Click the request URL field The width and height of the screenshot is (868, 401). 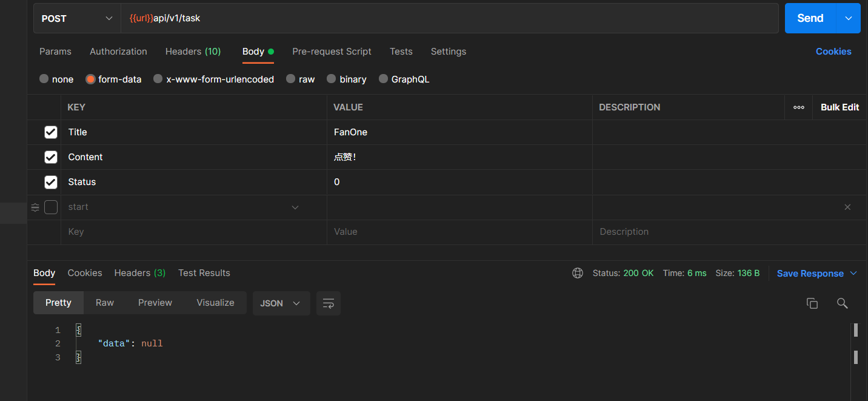click(450, 18)
